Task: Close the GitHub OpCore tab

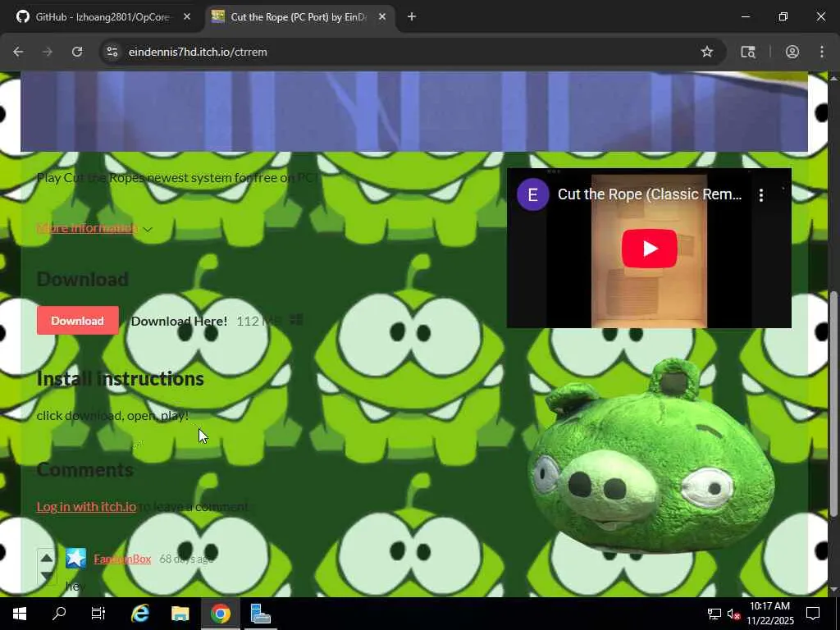Action: point(187,17)
